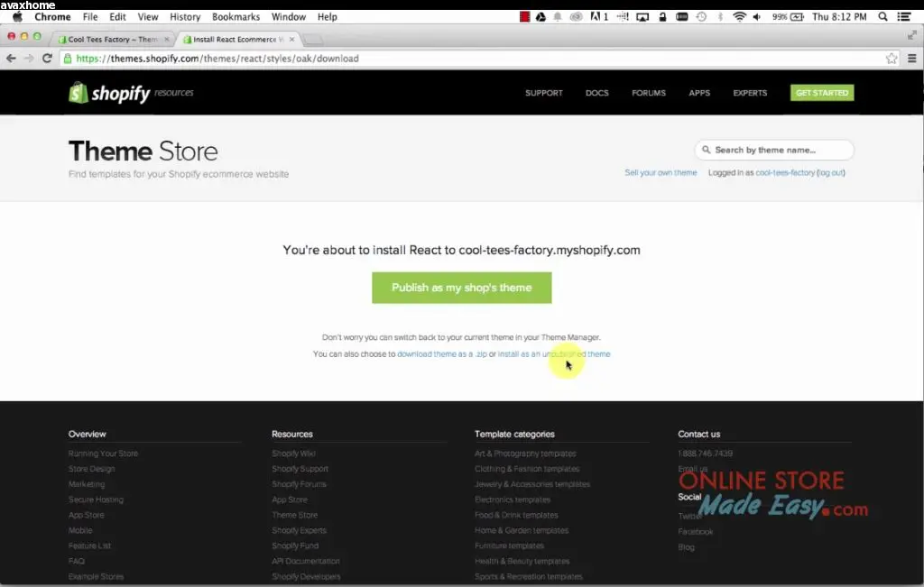The height and width of the screenshot is (587, 924).
Task: Click the Search by theme name field
Action: click(x=773, y=150)
